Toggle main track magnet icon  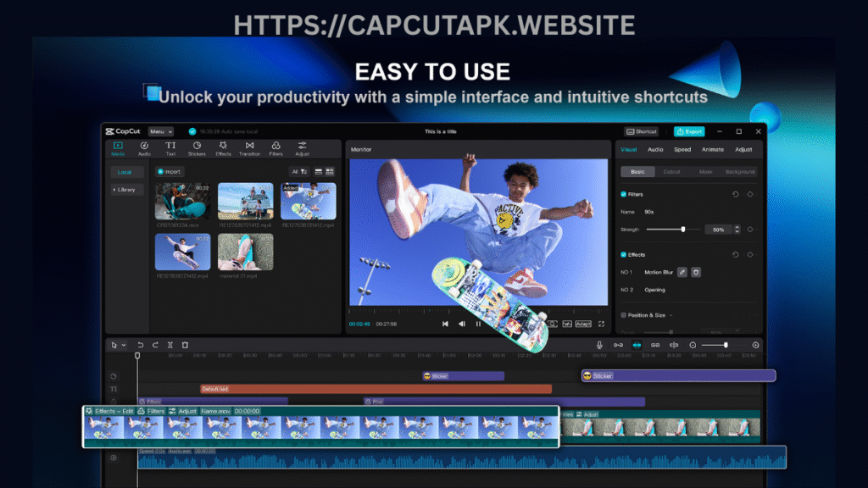[618, 345]
